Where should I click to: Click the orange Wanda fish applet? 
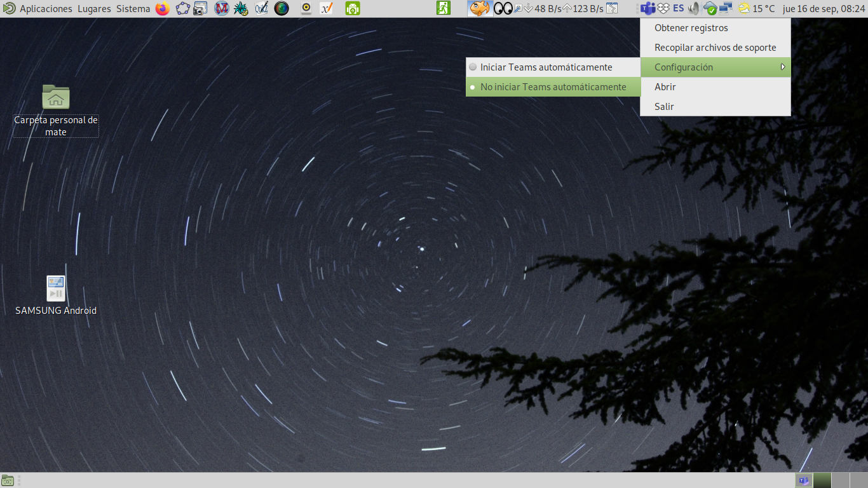pos(480,8)
